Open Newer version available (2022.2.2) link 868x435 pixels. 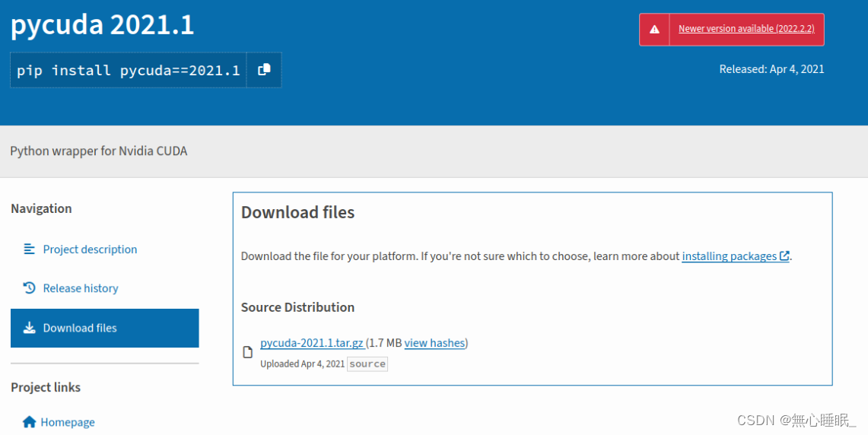746,29
